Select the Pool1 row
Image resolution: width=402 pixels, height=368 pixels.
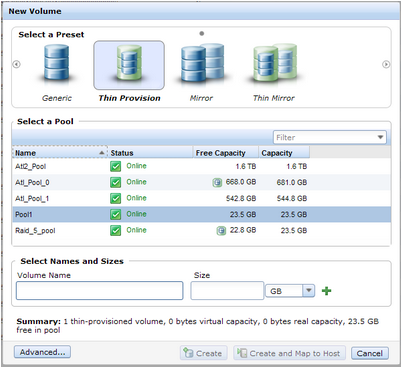[x=201, y=214]
